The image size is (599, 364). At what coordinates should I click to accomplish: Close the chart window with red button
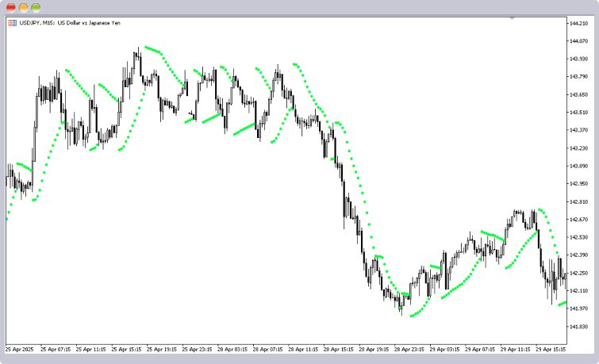coord(11,6)
